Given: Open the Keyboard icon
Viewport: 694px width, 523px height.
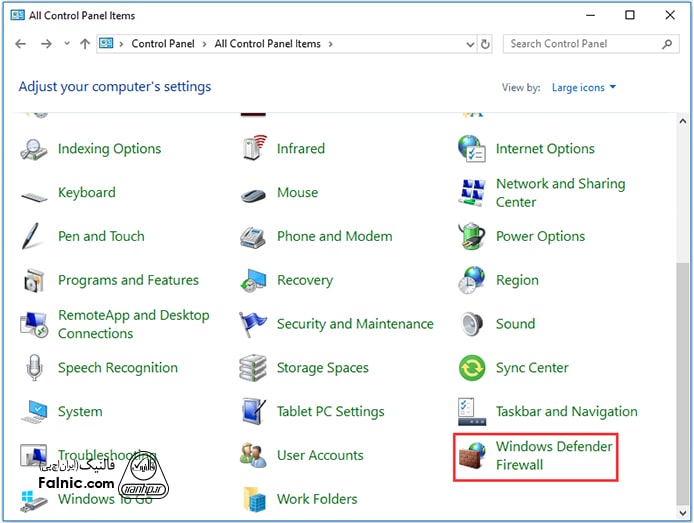Looking at the screenshot, I should pyautogui.click(x=34, y=193).
